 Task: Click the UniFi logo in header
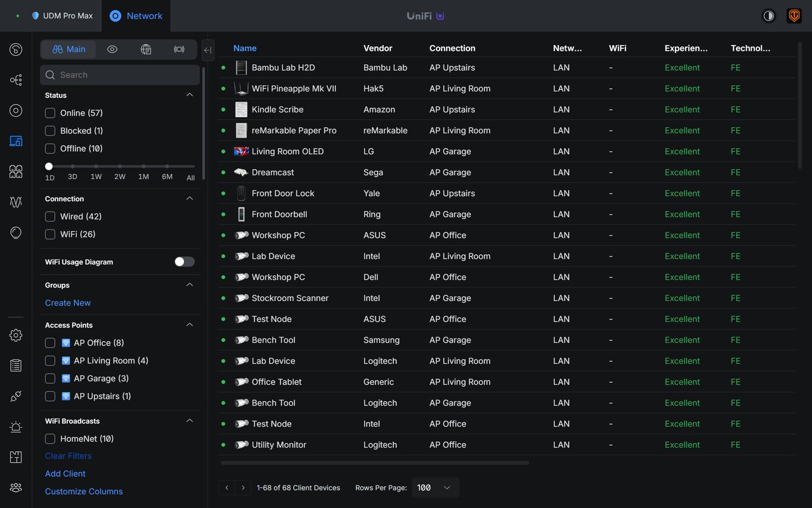pyautogui.click(x=426, y=16)
